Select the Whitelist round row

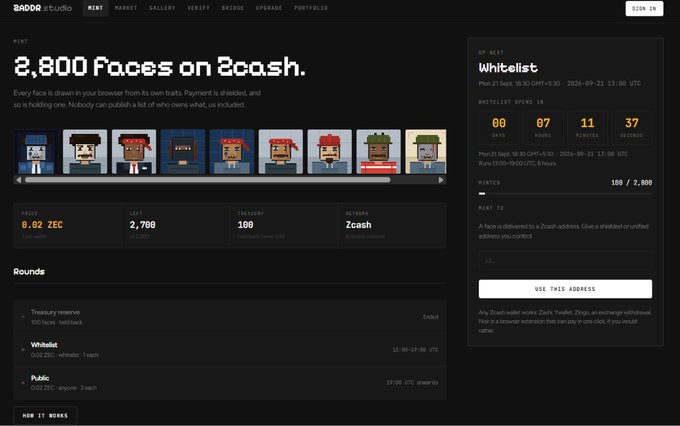click(230, 350)
